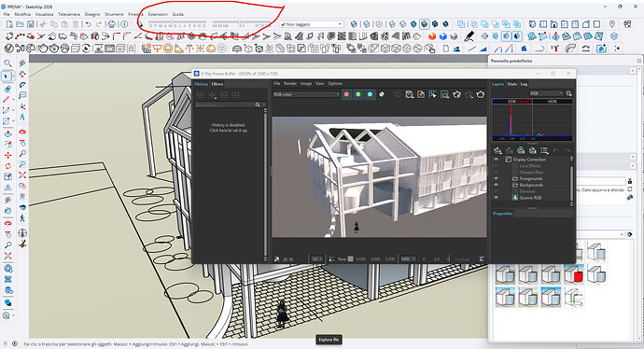Click the Undo arrow in SketchUp toolbar
The height and width of the screenshot is (349, 644).
coord(88,24)
